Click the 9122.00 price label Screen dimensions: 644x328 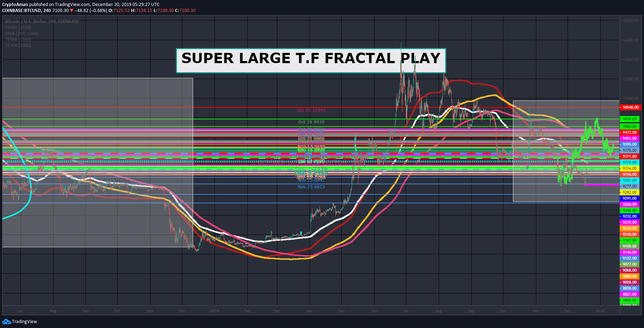point(630,258)
